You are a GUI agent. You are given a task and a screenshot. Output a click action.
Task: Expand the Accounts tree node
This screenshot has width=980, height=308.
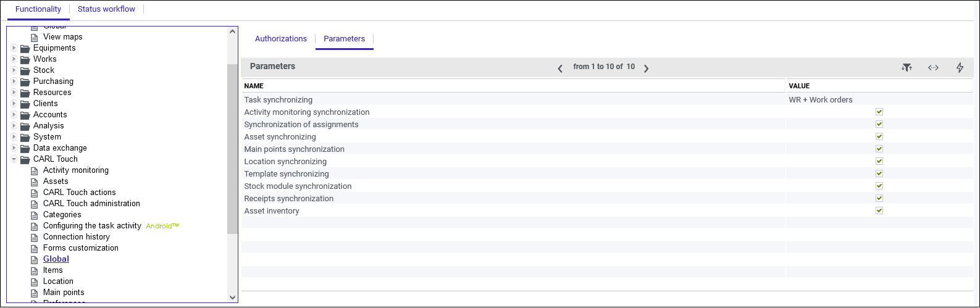click(14, 115)
